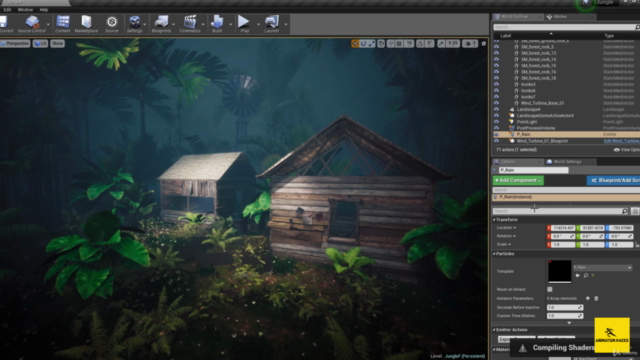640x360 pixels.
Task: Open the Window menu
Action: [x=25, y=9]
